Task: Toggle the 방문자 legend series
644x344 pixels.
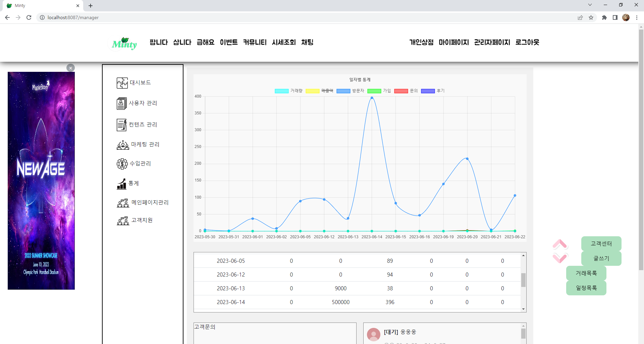Action: coord(343,91)
